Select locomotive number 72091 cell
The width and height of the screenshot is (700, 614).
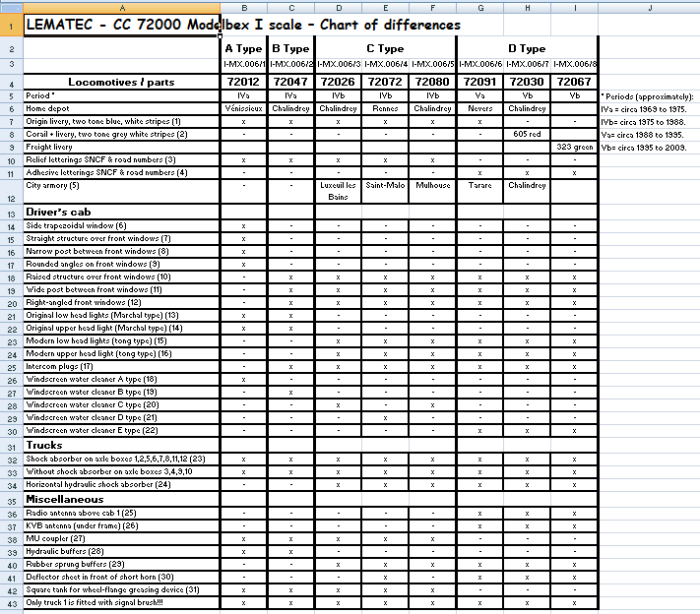click(479, 82)
